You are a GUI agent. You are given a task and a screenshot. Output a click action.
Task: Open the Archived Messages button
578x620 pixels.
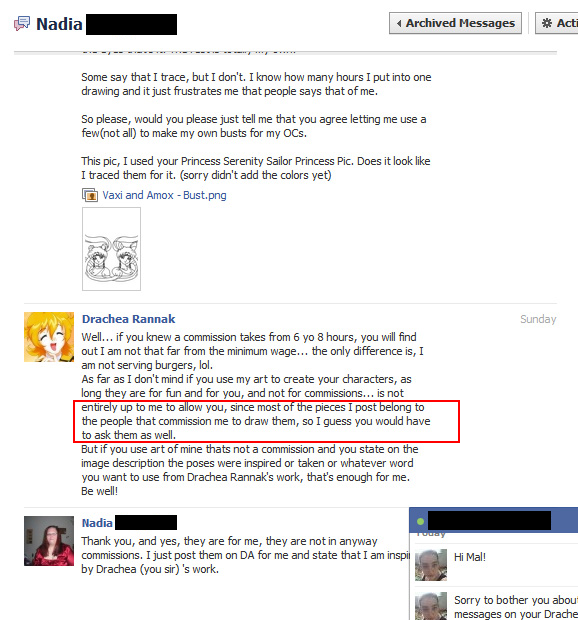coord(455,23)
